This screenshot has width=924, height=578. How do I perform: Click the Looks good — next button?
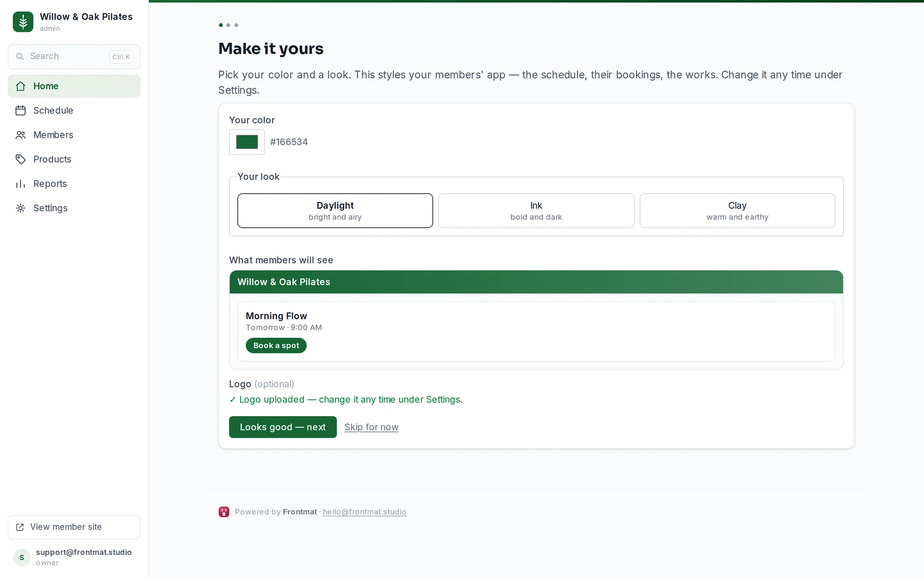point(283,427)
